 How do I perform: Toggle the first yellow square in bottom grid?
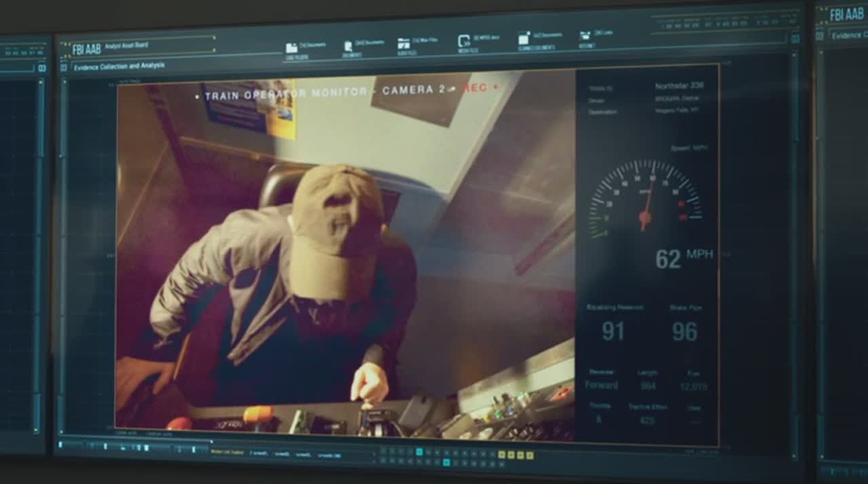[x=502, y=455]
